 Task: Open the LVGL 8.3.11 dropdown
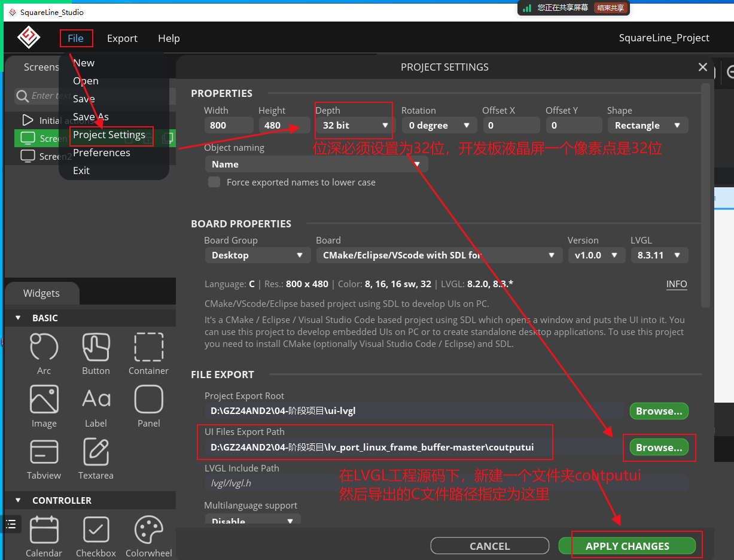[x=659, y=255]
